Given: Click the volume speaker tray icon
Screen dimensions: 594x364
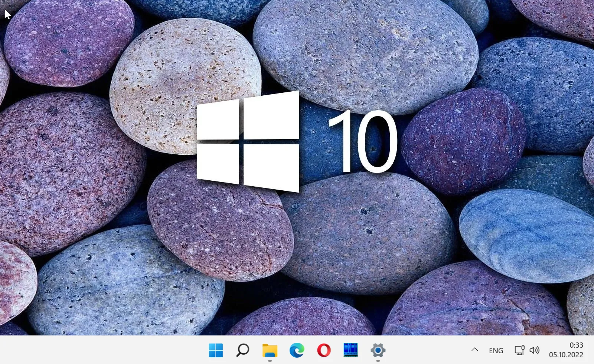Looking at the screenshot, I should click(534, 350).
